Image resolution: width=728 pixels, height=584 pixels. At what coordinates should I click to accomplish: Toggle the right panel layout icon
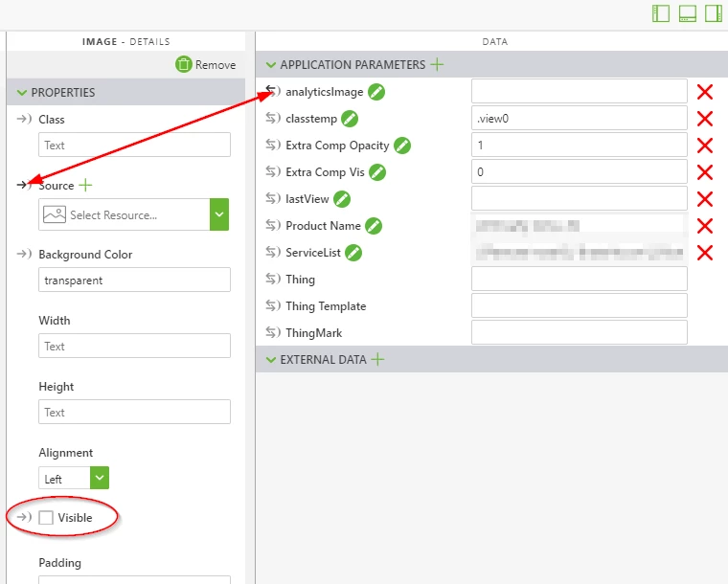[714, 13]
